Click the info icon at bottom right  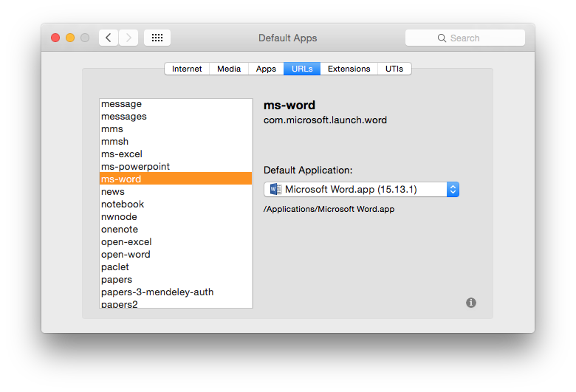pos(471,303)
